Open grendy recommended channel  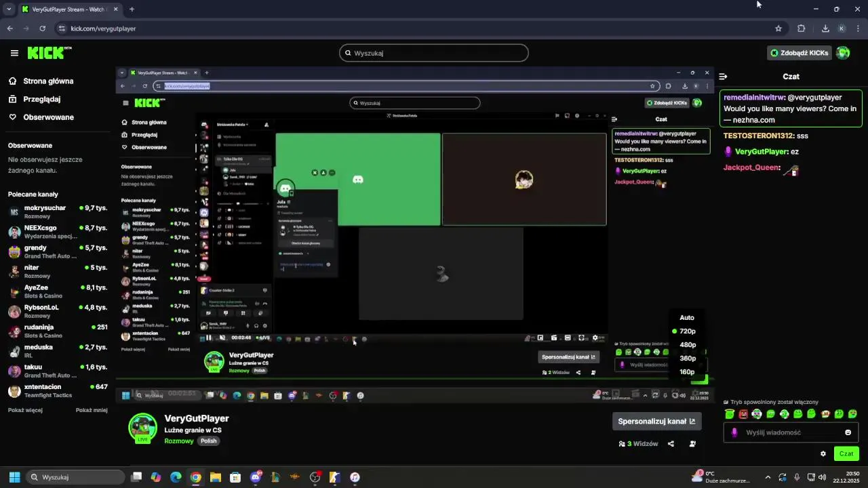(58, 252)
